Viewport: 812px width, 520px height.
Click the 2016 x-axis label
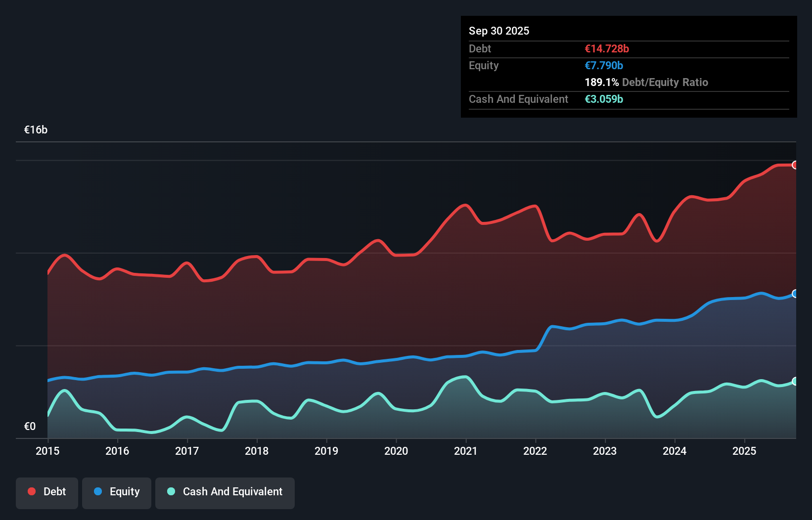(x=117, y=451)
